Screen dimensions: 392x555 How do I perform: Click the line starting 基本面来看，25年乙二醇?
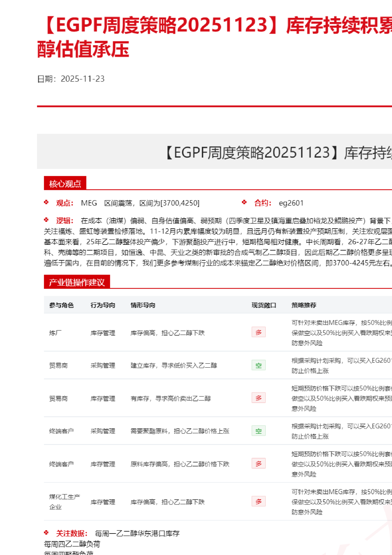pos(218,242)
